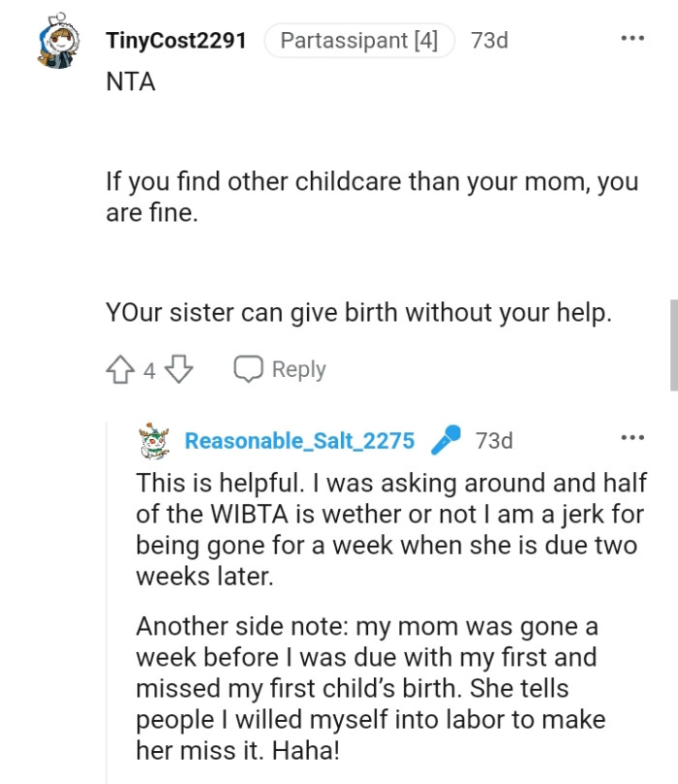Select the 73d timestamp on the top comment
Viewport: 678px width, 784px height.
point(487,41)
